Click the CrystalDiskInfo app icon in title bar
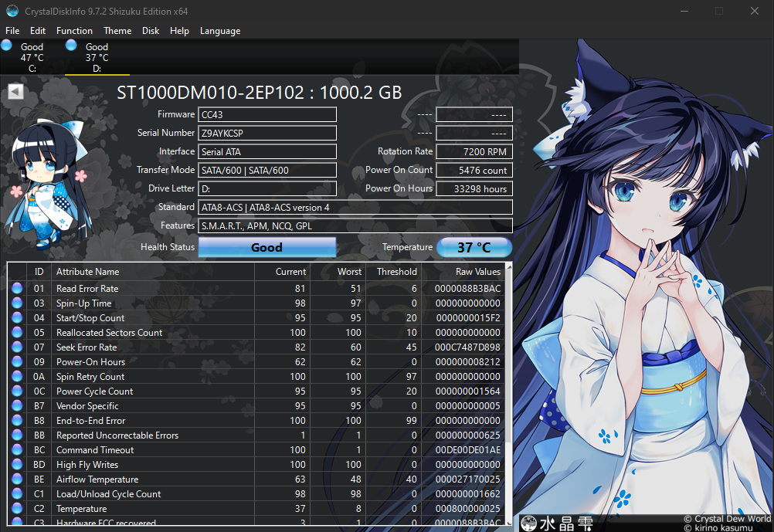This screenshot has height=532, width=774. (11, 12)
